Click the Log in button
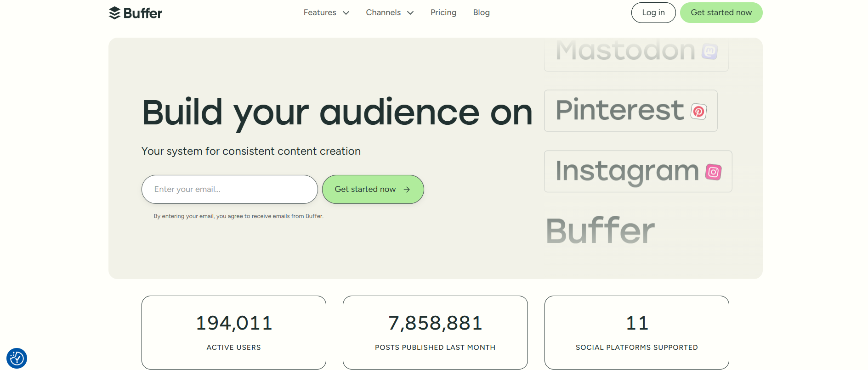 click(653, 12)
